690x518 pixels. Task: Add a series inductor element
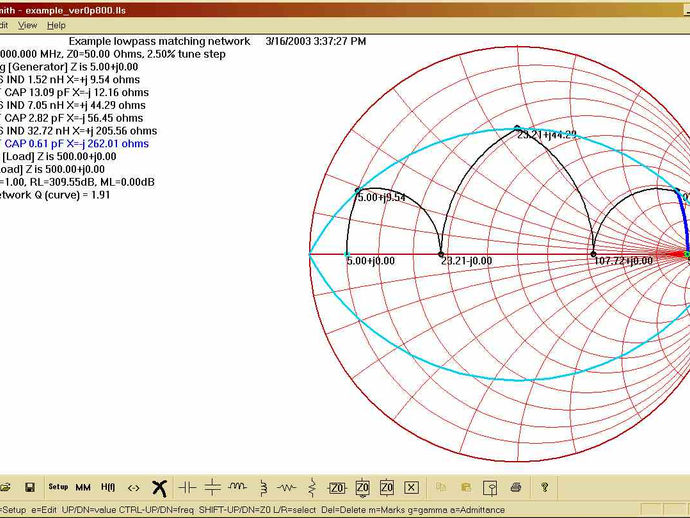tap(238, 486)
